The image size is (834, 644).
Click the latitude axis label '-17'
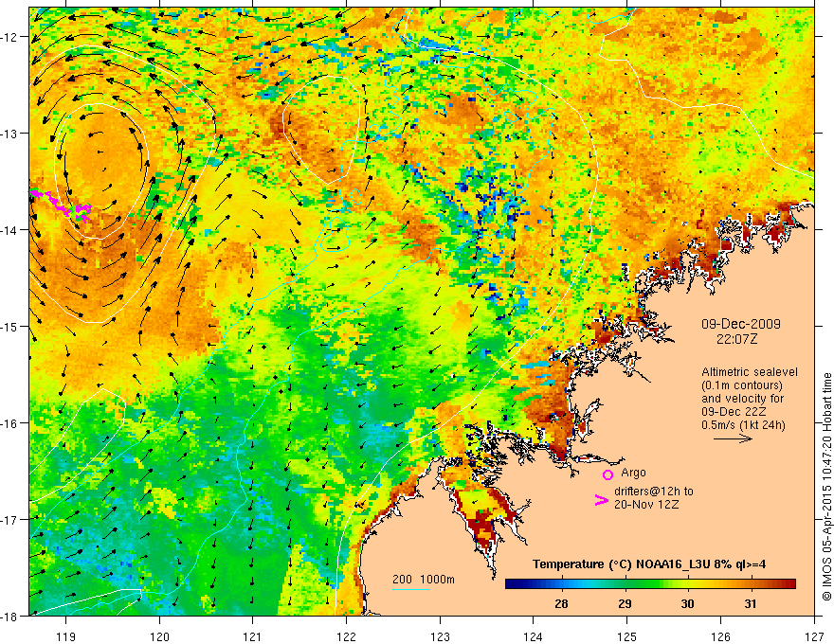tap(10, 519)
